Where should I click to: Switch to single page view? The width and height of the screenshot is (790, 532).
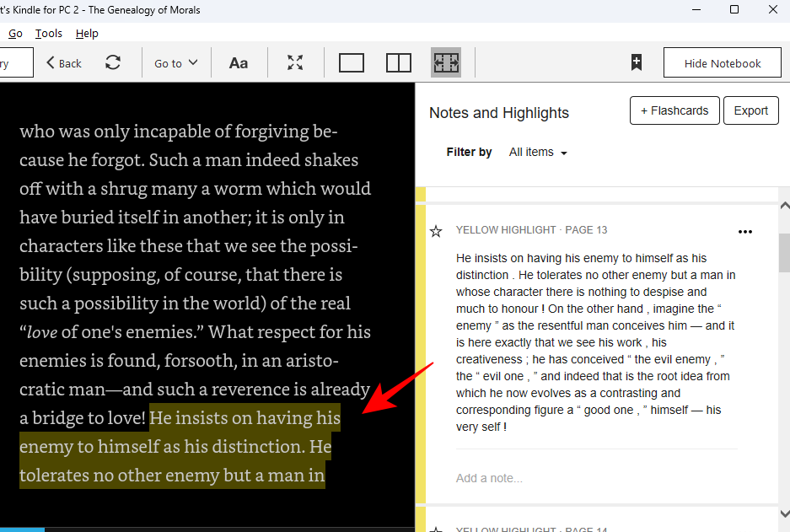(x=352, y=63)
